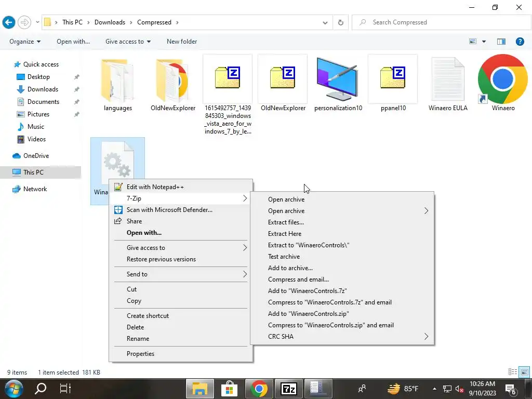Choose Rename in the context menu
The image size is (532, 399).
[181, 339]
